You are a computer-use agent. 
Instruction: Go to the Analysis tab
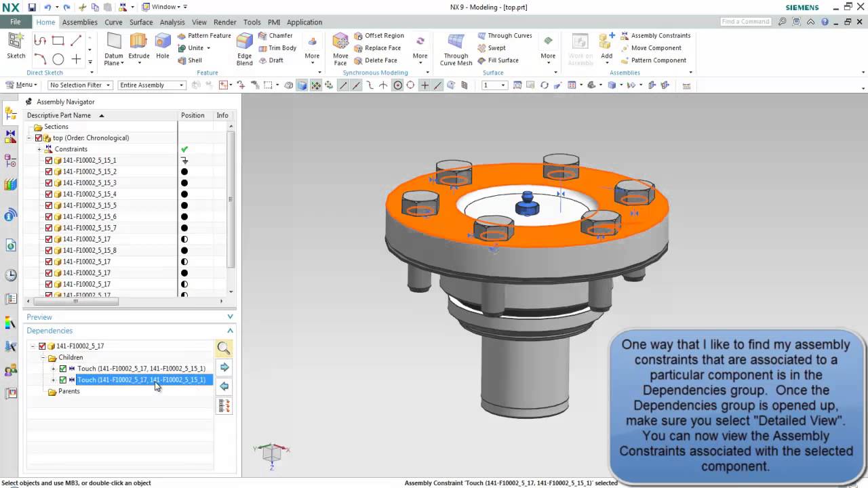point(172,22)
